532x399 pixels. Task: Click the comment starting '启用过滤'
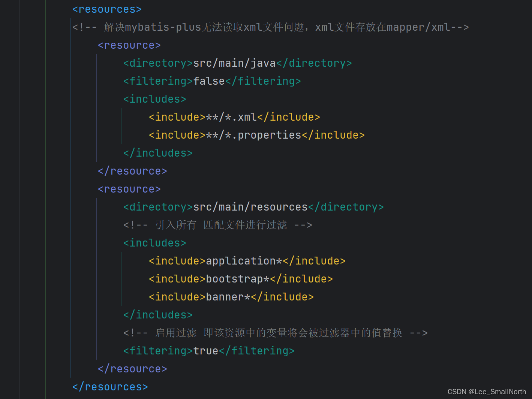pos(275,333)
